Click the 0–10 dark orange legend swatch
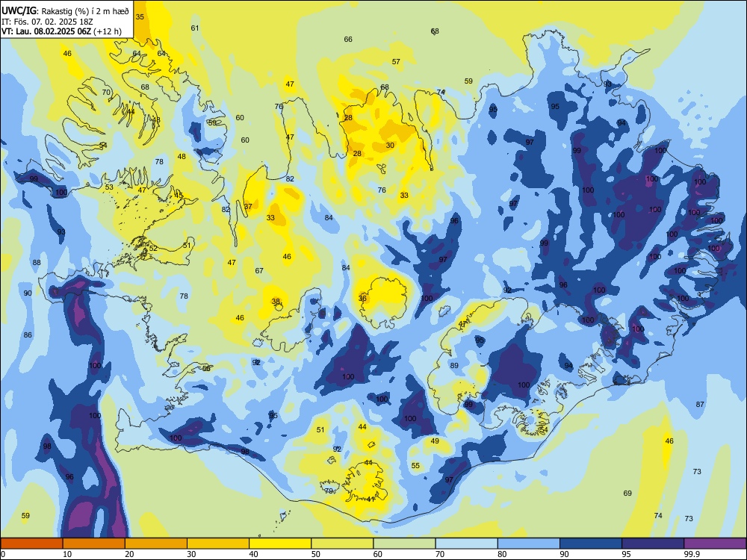The image size is (747, 560). (x=31, y=544)
